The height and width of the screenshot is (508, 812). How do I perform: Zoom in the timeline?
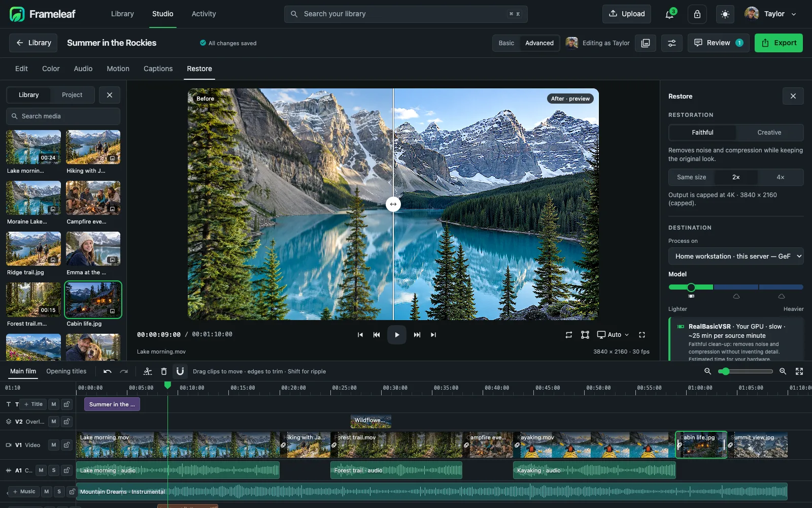(x=783, y=371)
